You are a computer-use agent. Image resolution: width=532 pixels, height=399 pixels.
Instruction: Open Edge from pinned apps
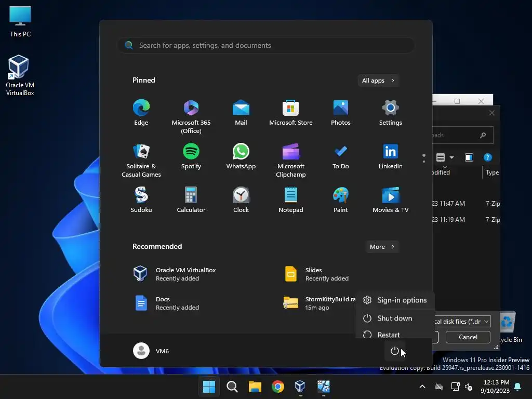141,113
